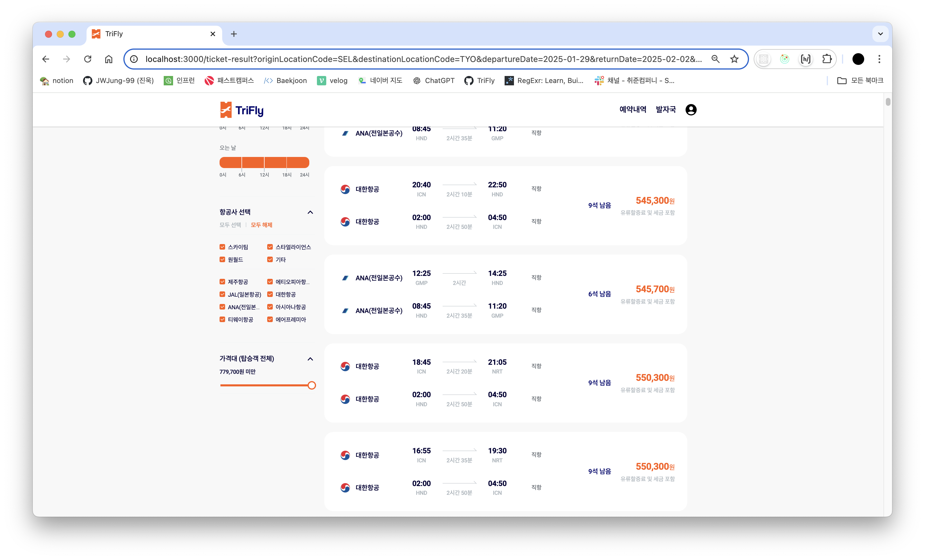Click the TriFly logo in the header
The height and width of the screenshot is (560, 925).
click(x=242, y=110)
